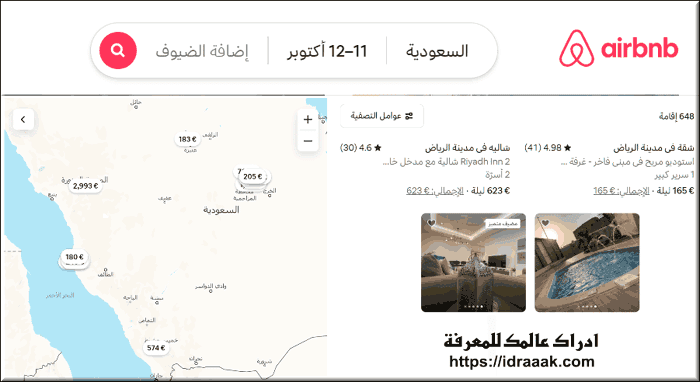Zoom out the map with minus icon
The image size is (700, 382).
[308, 141]
